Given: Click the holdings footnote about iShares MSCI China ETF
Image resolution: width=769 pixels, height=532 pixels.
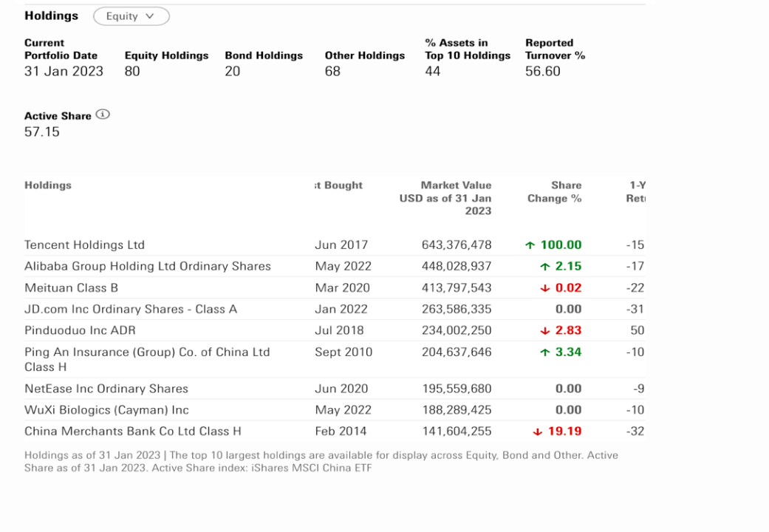Looking at the screenshot, I should (321, 461).
